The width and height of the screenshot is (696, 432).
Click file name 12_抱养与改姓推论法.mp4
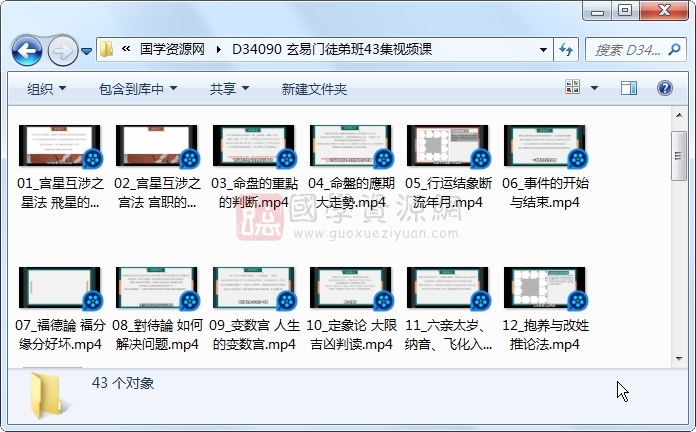coord(545,335)
